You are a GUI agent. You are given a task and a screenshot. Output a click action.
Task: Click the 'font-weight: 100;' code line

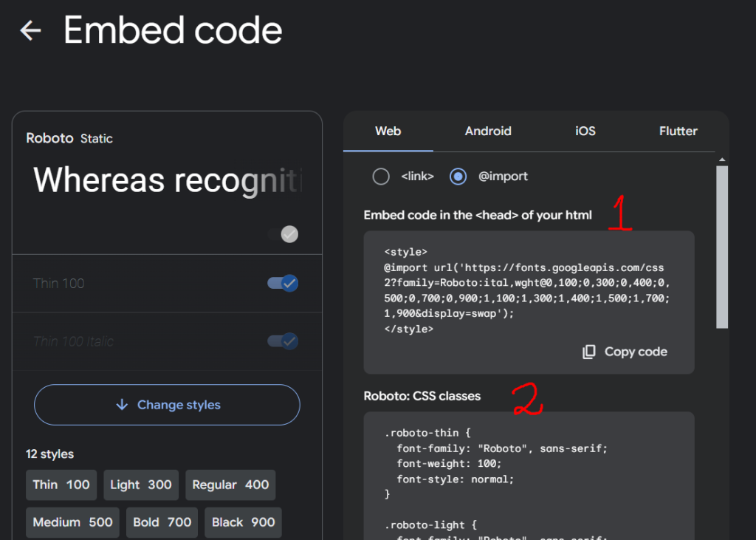click(x=449, y=464)
